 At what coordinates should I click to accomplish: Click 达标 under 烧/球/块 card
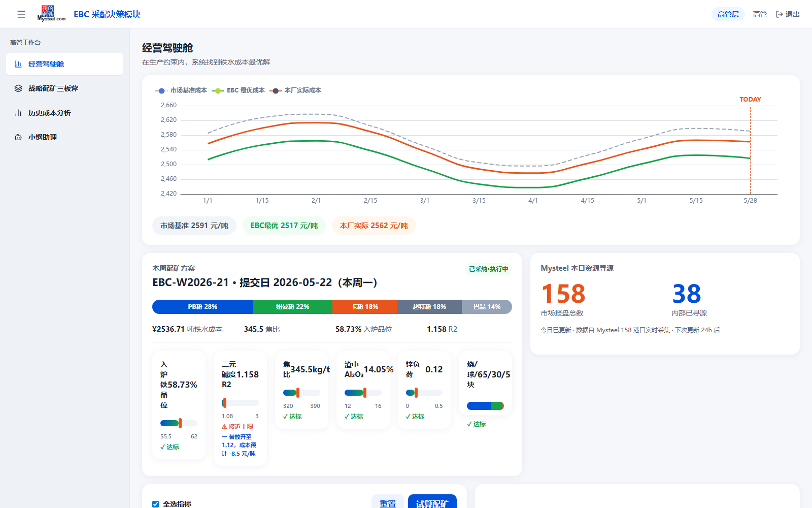(x=477, y=424)
